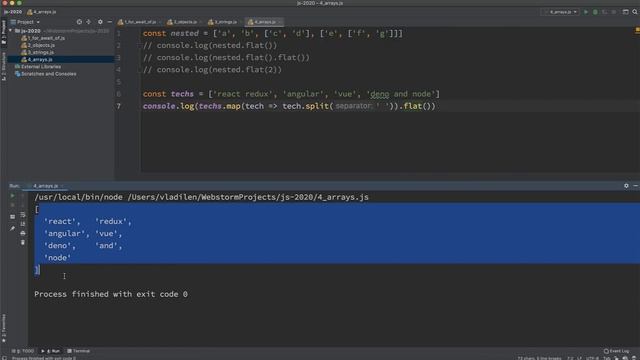640x360 pixels.
Task: Click 'angular' in console output
Action: pos(64,233)
